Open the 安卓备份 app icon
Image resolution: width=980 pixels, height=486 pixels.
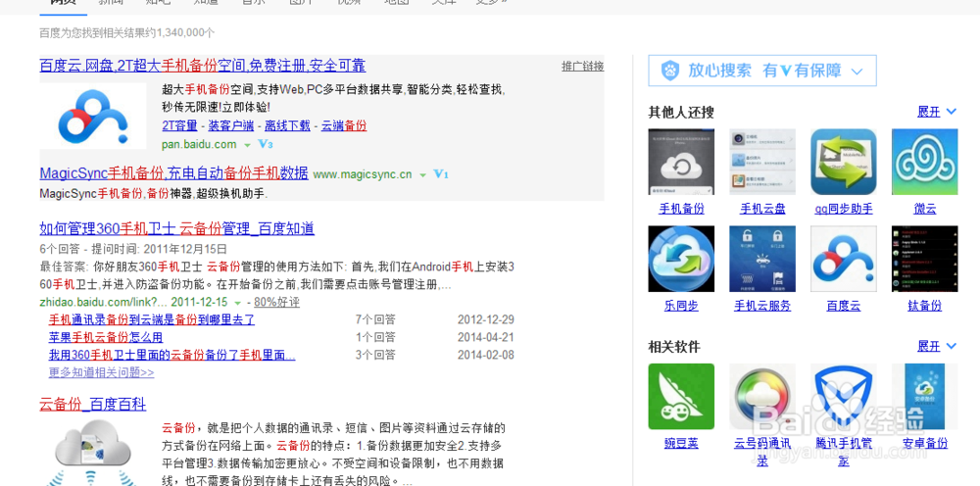click(925, 397)
